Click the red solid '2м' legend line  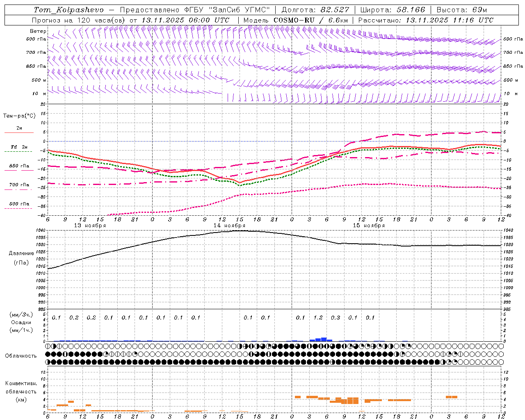point(19,133)
